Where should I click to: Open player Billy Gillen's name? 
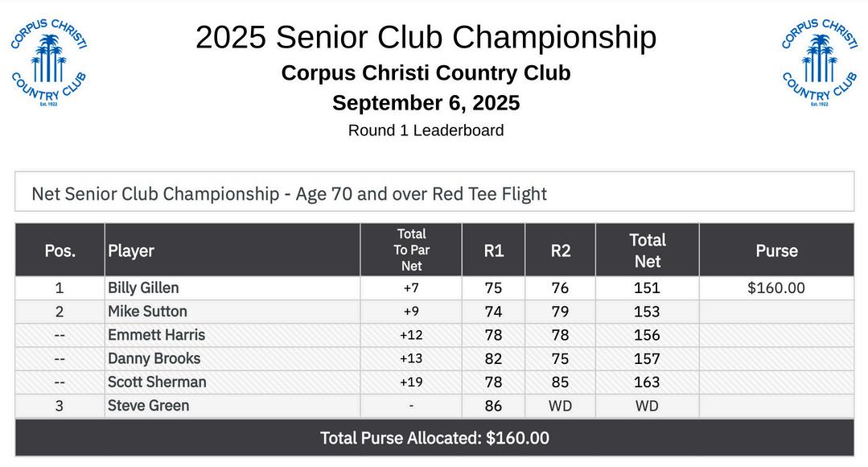pyautogui.click(x=143, y=287)
